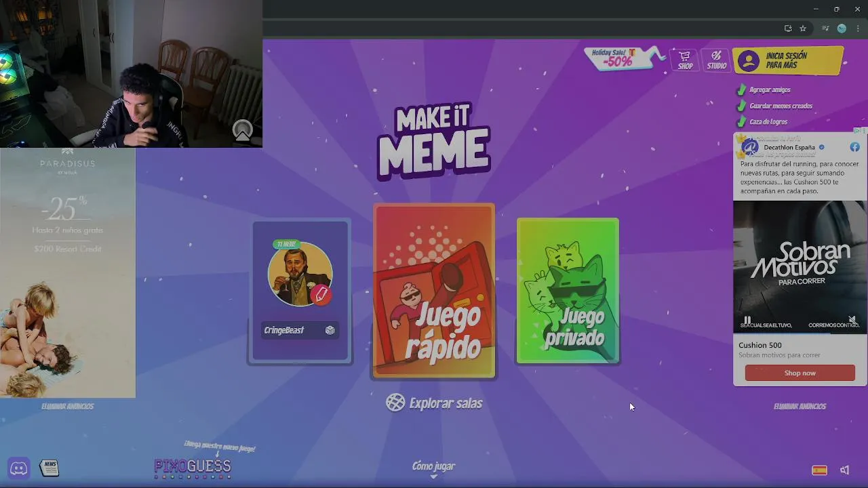Select the avatar meme picture
The image size is (868, 488).
[x=298, y=274]
